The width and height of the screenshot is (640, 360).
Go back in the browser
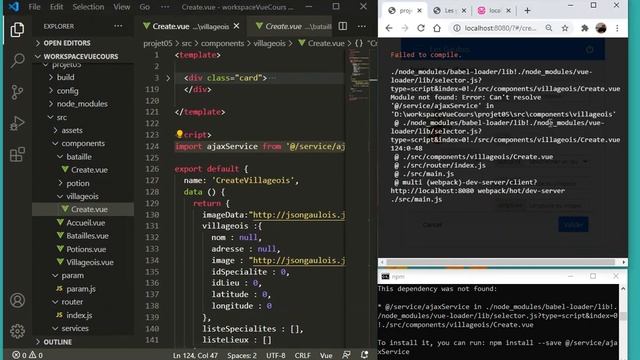[389, 28]
